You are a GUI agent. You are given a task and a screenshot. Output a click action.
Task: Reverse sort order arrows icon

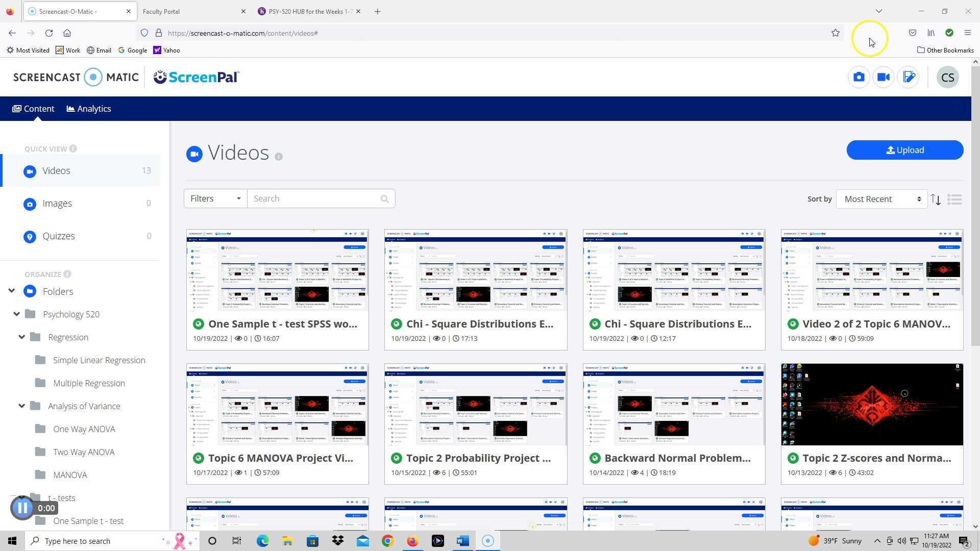[x=935, y=199]
